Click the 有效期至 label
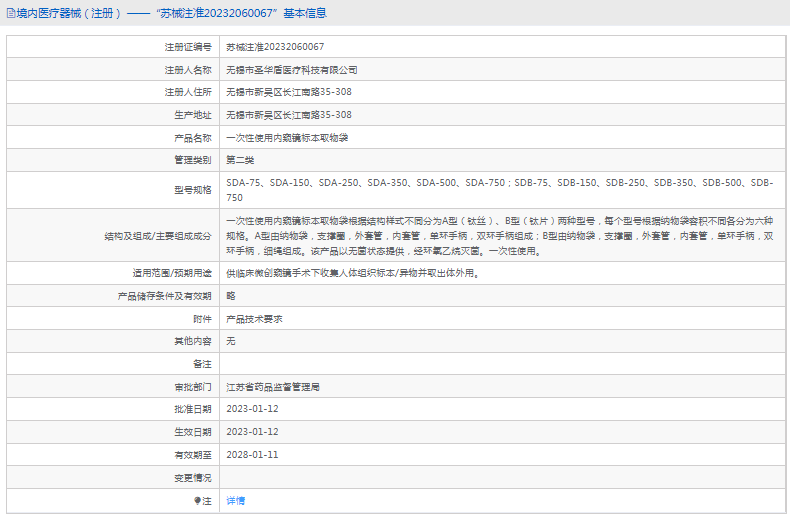 193,455
